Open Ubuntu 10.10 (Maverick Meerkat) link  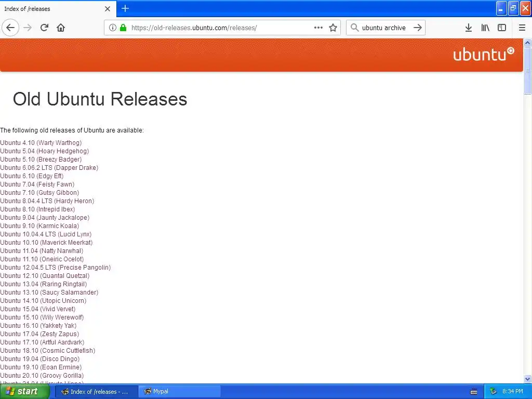coord(46,243)
